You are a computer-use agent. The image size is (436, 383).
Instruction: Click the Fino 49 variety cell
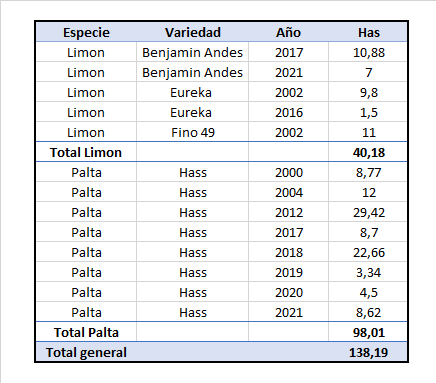click(192, 132)
